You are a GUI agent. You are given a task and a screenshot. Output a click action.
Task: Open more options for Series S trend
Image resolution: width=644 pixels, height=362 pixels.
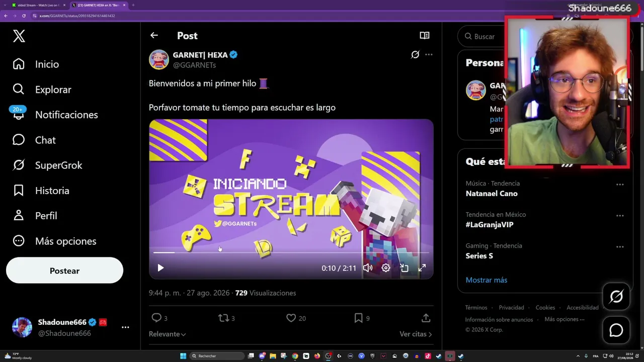(620, 246)
